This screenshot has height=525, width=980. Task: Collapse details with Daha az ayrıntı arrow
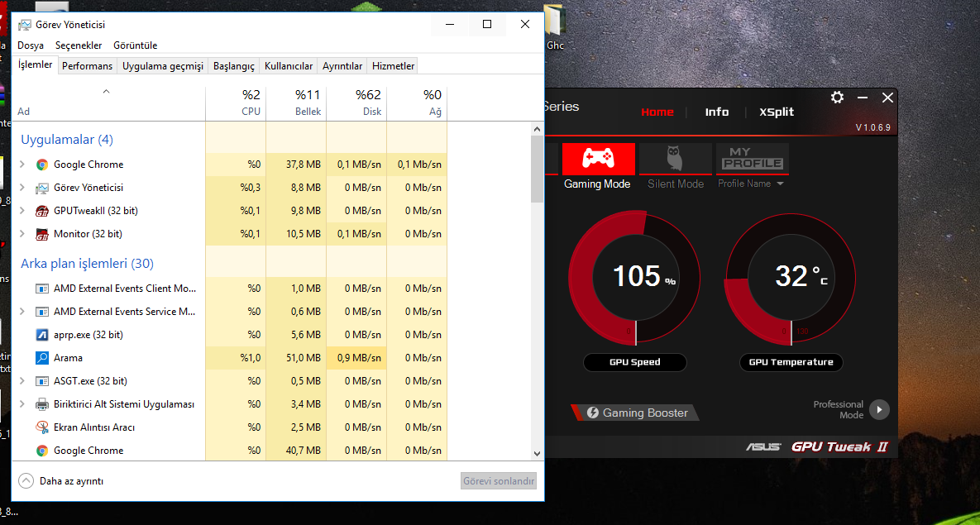[x=26, y=481]
